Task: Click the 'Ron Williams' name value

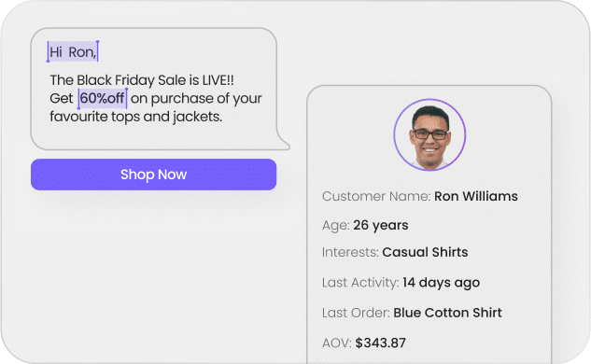Action: 475,196
